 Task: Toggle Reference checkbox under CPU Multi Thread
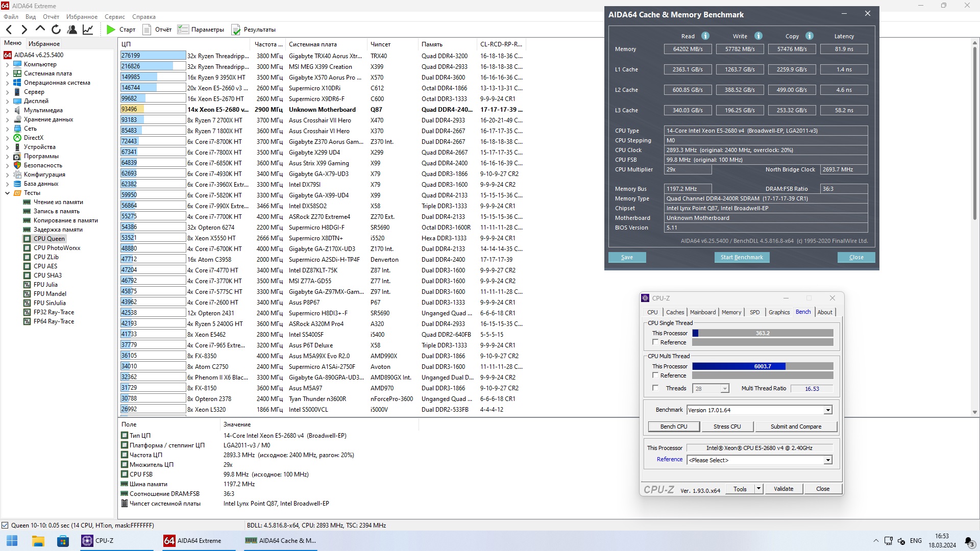(x=655, y=375)
